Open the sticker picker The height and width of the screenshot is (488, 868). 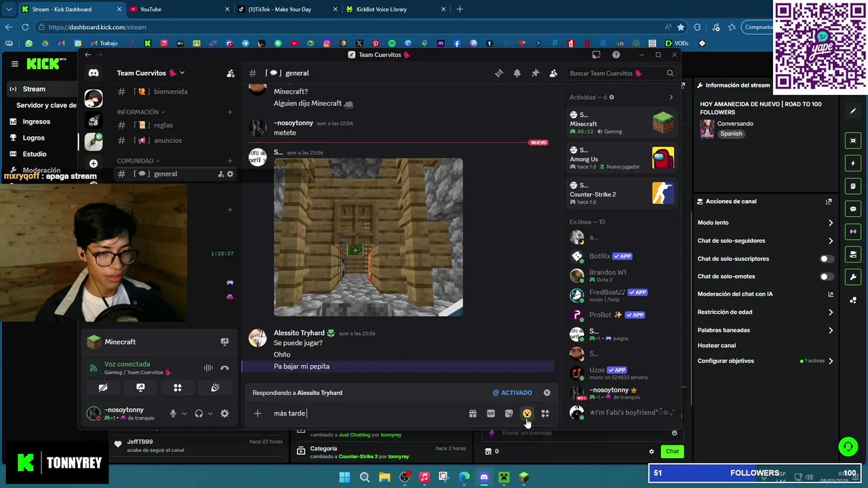click(509, 413)
